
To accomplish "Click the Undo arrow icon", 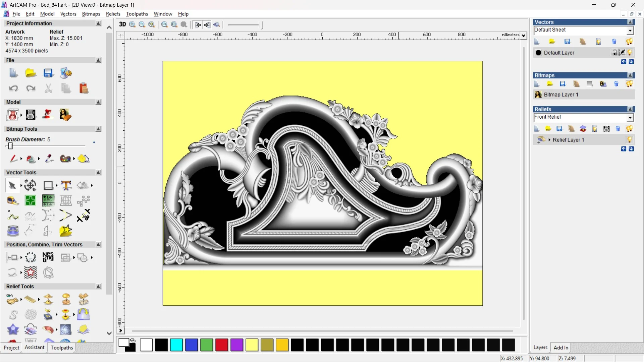I will point(13,88).
